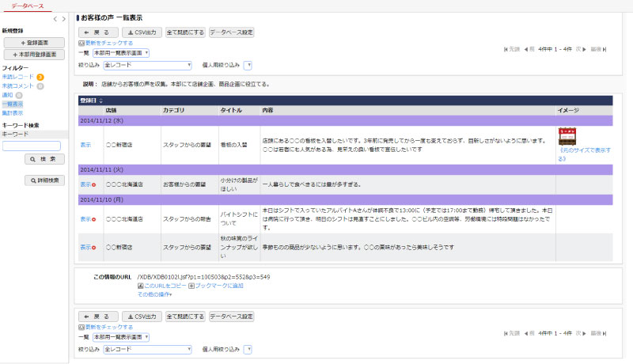The width and height of the screenshot is (633, 364).
Task: Open the top 一覧 view dropdown
Action: tap(120, 53)
